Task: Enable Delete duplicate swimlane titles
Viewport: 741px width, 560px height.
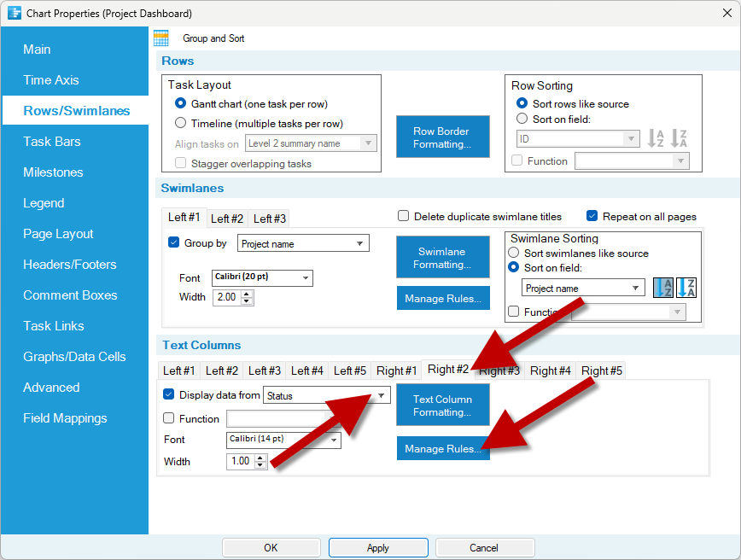Action: coord(403,216)
